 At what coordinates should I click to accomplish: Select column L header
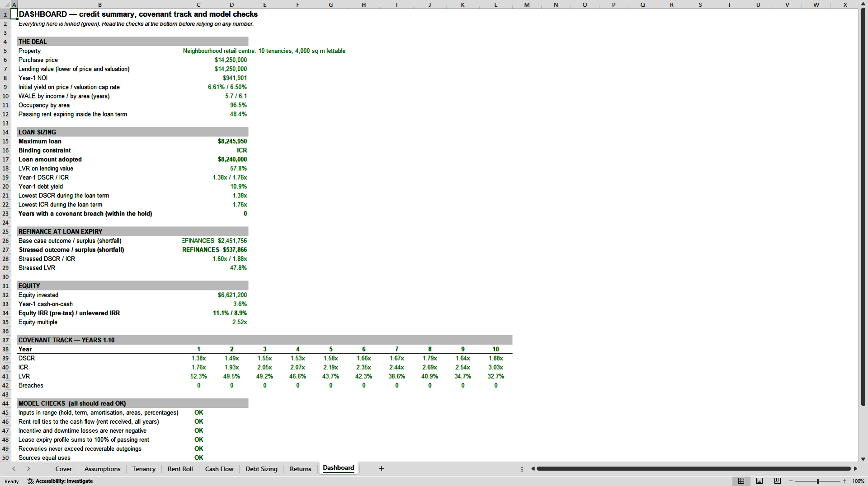click(495, 5)
